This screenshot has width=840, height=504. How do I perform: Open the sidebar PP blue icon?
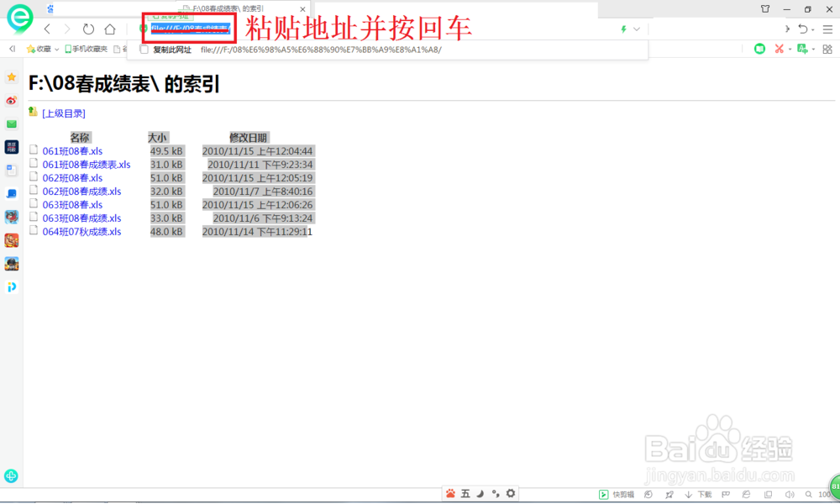(x=11, y=286)
